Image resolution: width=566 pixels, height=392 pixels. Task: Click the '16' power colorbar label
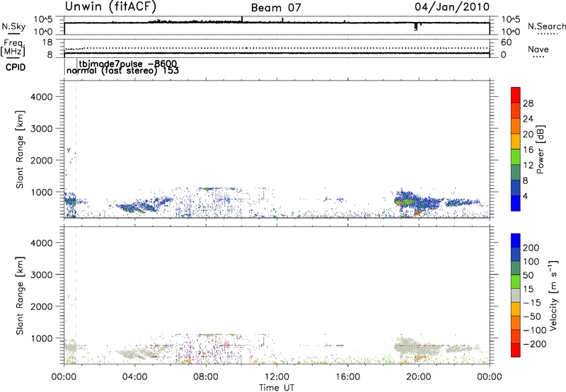[528, 150]
